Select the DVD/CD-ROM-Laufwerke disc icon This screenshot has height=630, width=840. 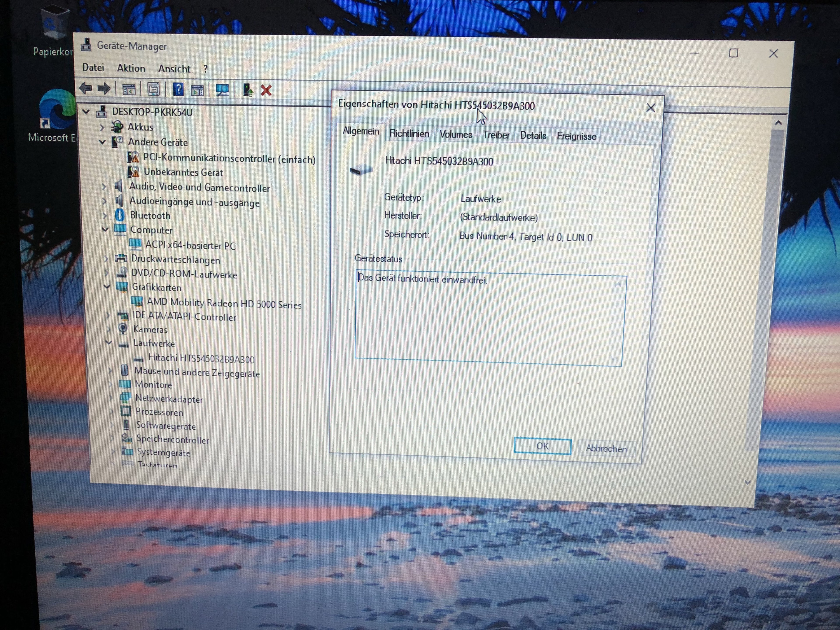pyautogui.click(x=122, y=273)
